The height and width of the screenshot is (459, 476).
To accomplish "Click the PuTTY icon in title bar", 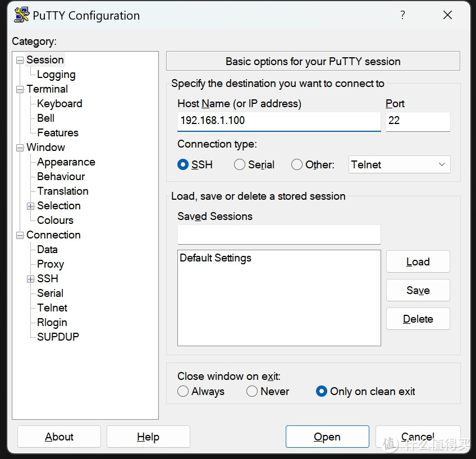I will (x=21, y=15).
